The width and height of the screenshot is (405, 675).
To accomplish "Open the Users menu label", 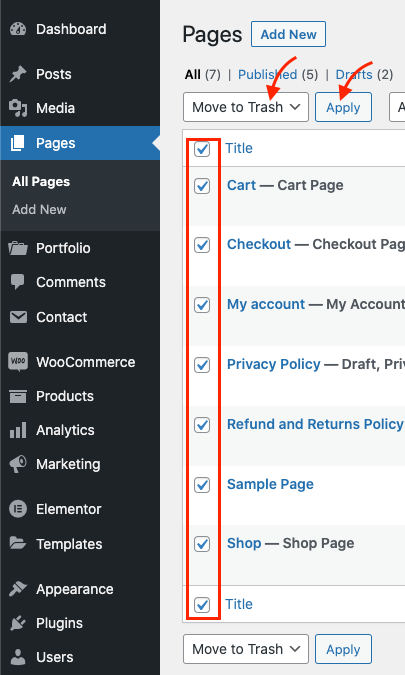I will pos(55,657).
